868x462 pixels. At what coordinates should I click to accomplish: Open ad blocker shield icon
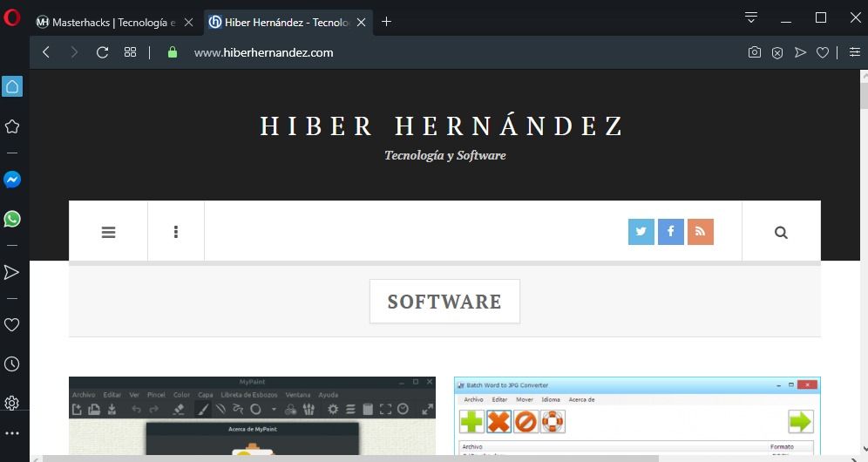point(777,52)
